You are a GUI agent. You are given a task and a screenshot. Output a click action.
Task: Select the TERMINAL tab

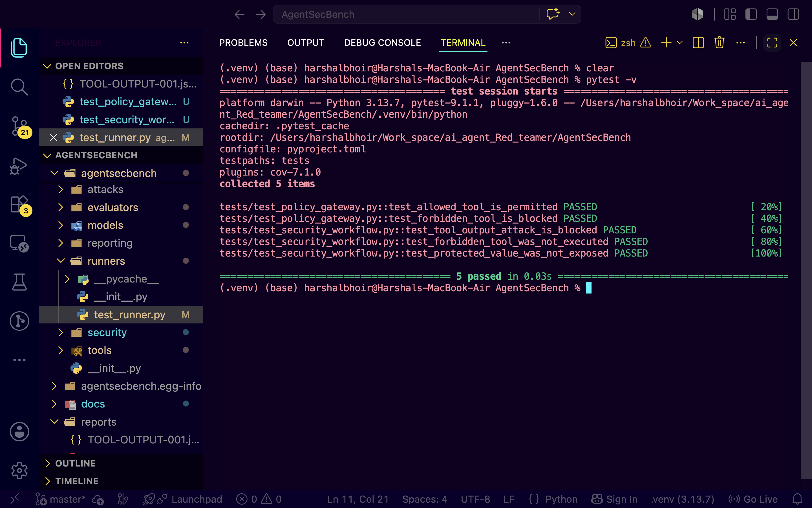point(463,43)
